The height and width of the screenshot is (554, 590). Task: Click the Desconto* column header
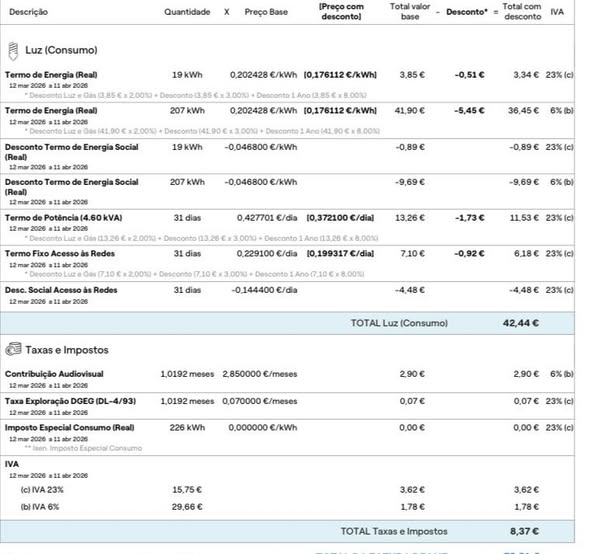(467, 12)
